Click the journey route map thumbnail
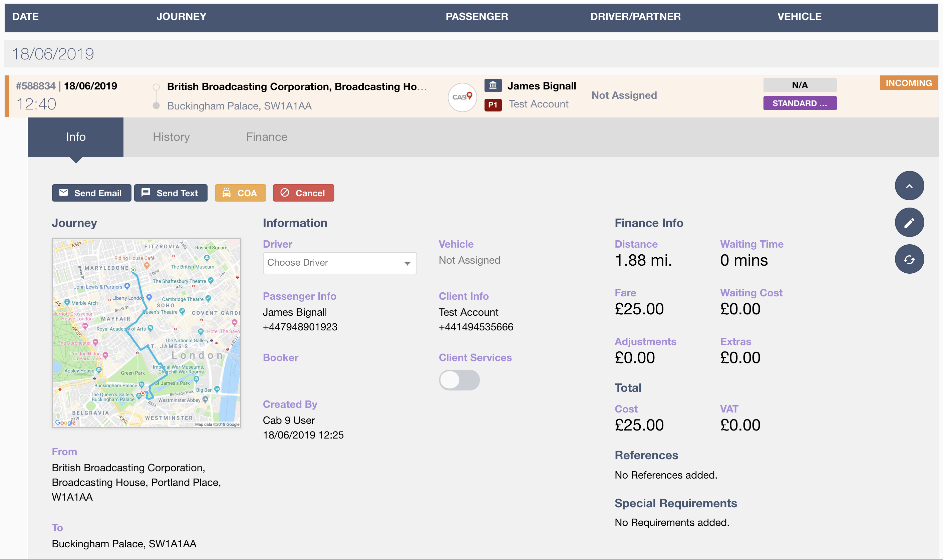943x560 pixels. pos(146,333)
